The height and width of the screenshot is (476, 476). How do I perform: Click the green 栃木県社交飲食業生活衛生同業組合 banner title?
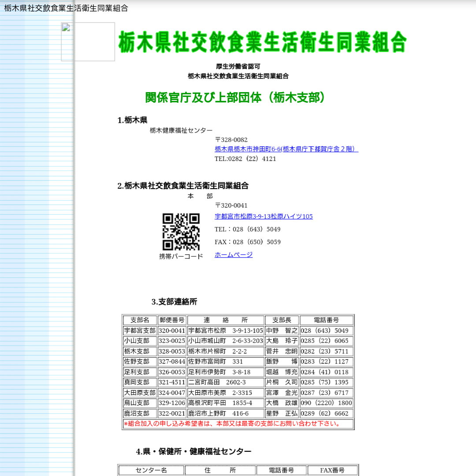pyautogui.click(x=262, y=42)
